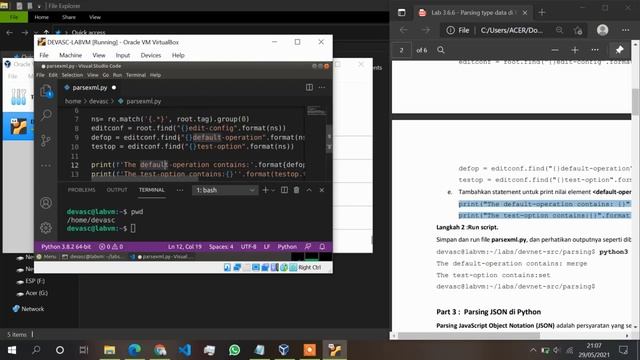Open editor more actions ellipsis
The image size is (640, 360).
[322, 87]
